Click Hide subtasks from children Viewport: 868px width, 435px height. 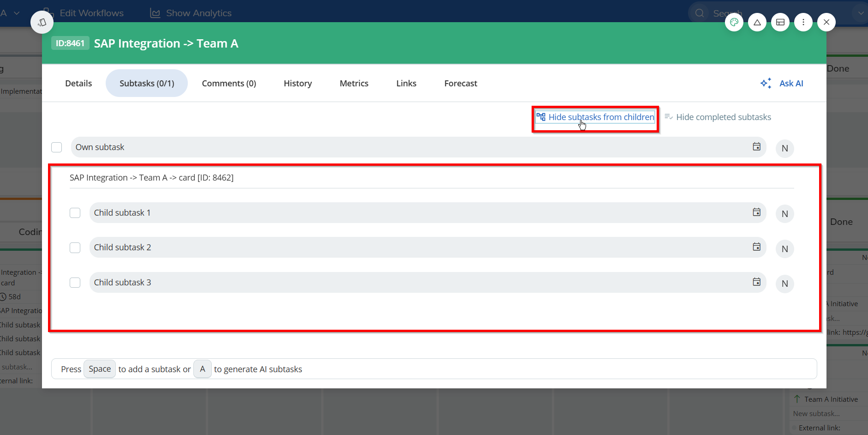[595, 117]
